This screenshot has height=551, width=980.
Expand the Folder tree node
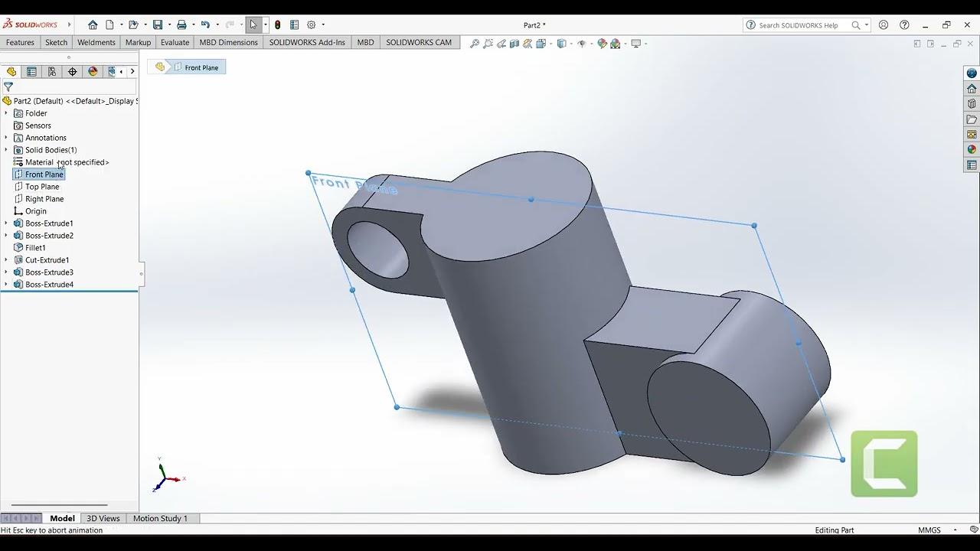point(6,113)
